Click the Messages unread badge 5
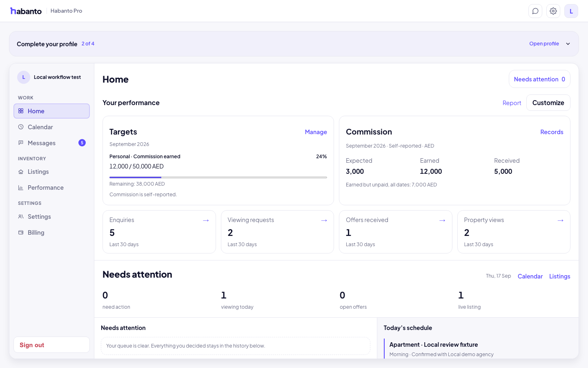 [82, 143]
